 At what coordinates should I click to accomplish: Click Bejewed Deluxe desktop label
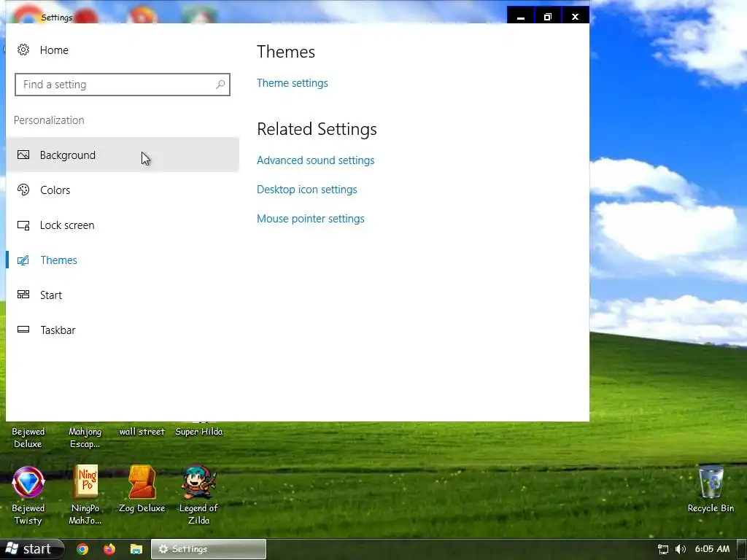(x=28, y=437)
